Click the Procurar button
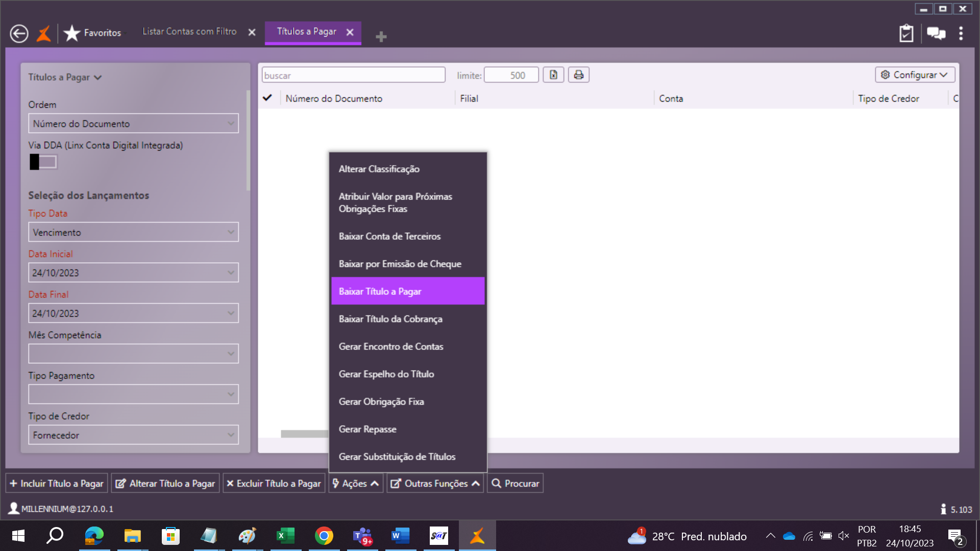Image resolution: width=980 pixels, height=551 pixels. [x=515, y=483]
